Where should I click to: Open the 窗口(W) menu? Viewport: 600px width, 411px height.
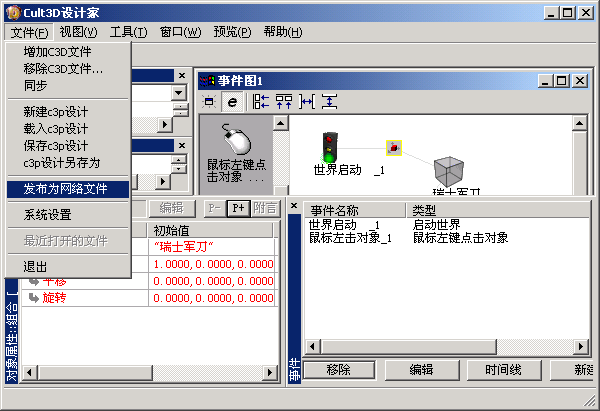coord(180,32)
